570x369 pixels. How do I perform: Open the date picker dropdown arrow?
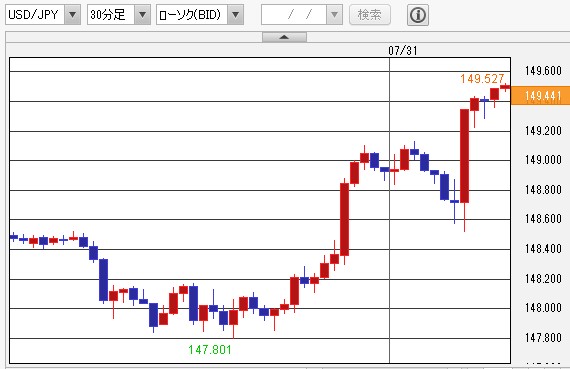pyautogui.click(x=334, y=15)
